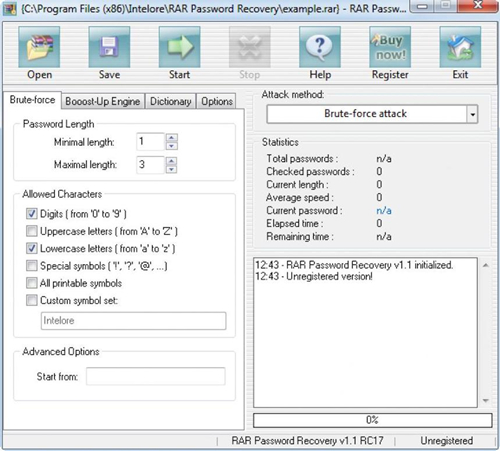Open a RAR archive with the Open icon
500x451 pixels.
tap(39, 47)
